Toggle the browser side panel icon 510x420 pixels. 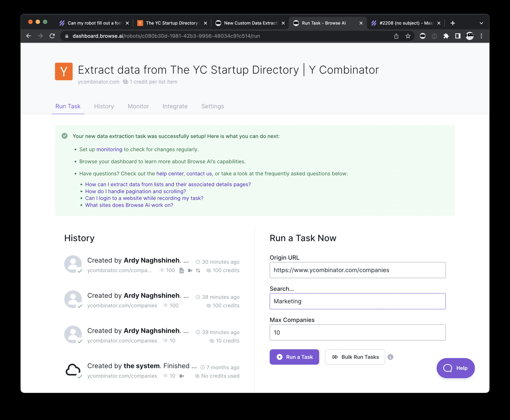pyautogui.click(x=458, y=36)
